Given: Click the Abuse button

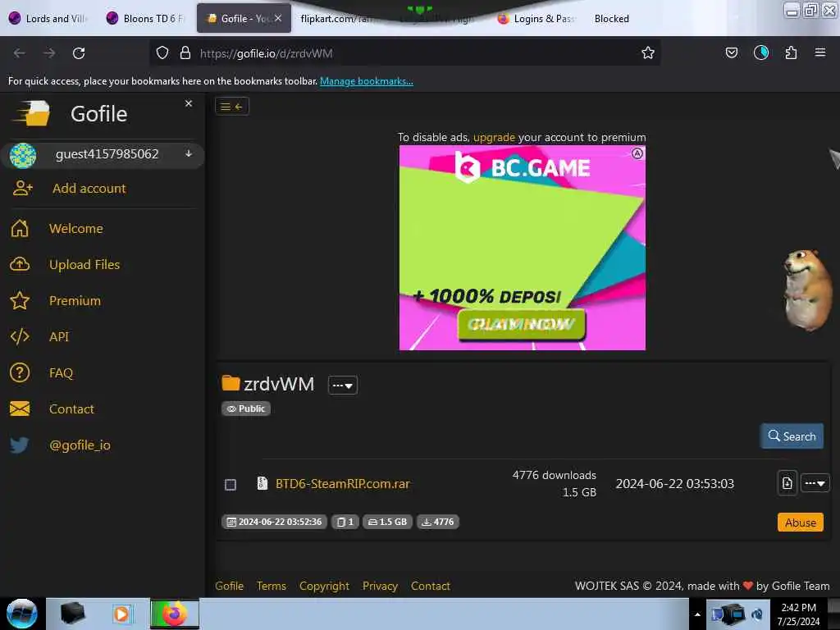Looking at the screenshot, I should pyautogui.click(x=801, y=523).
